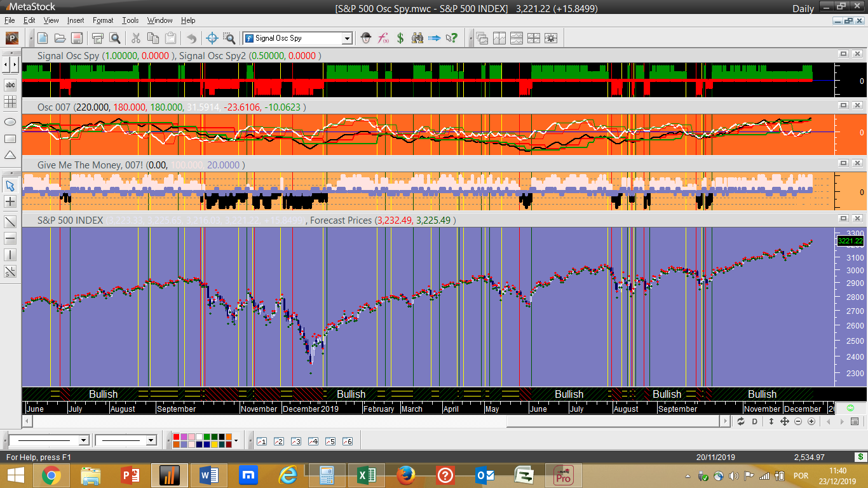The width and height of the screenshot is (868, 488).
Task: Click the zoom out minus icon
Action: 798,421
